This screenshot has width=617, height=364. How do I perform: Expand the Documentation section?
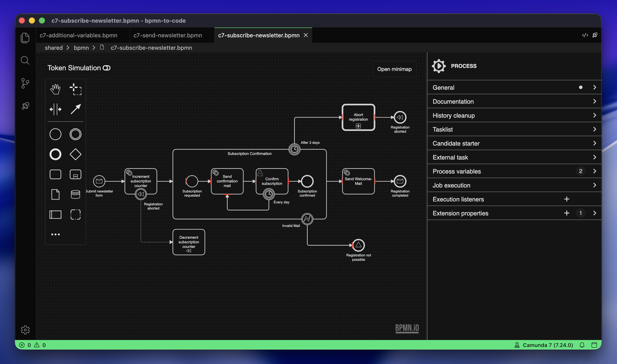coord(514,101)
